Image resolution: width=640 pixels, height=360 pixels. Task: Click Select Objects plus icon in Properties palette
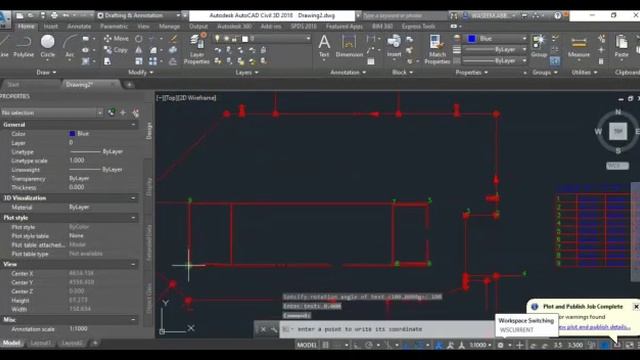point(123,112)
